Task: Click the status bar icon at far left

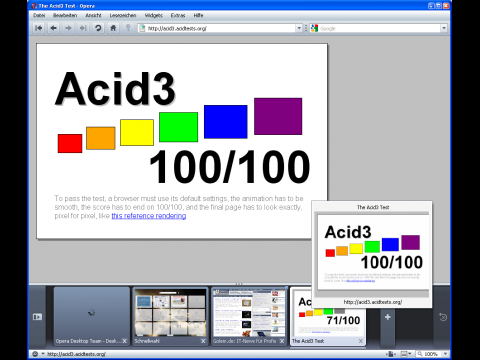Action: tap(35, 354)
